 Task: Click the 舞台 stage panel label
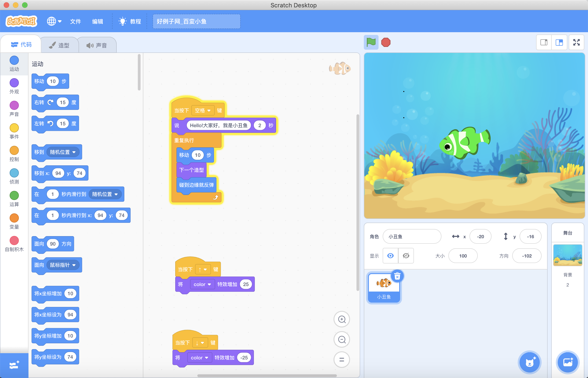(568, 233)
